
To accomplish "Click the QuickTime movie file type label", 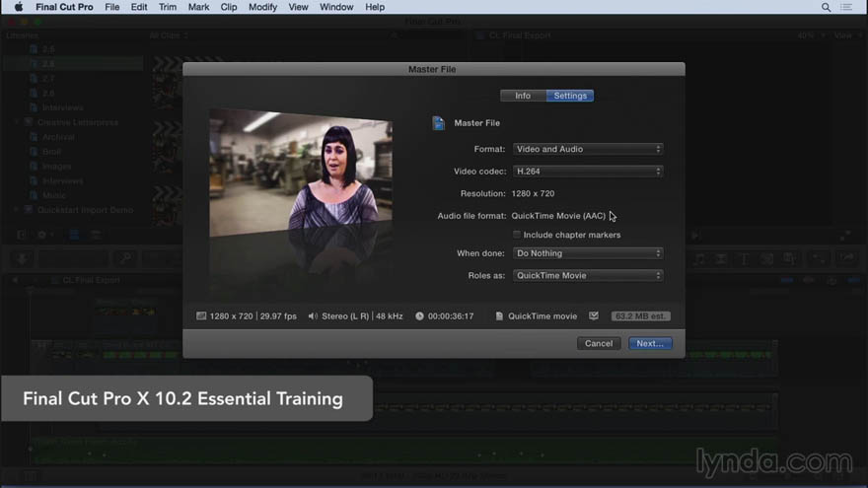I will click(x=542, y=315).
